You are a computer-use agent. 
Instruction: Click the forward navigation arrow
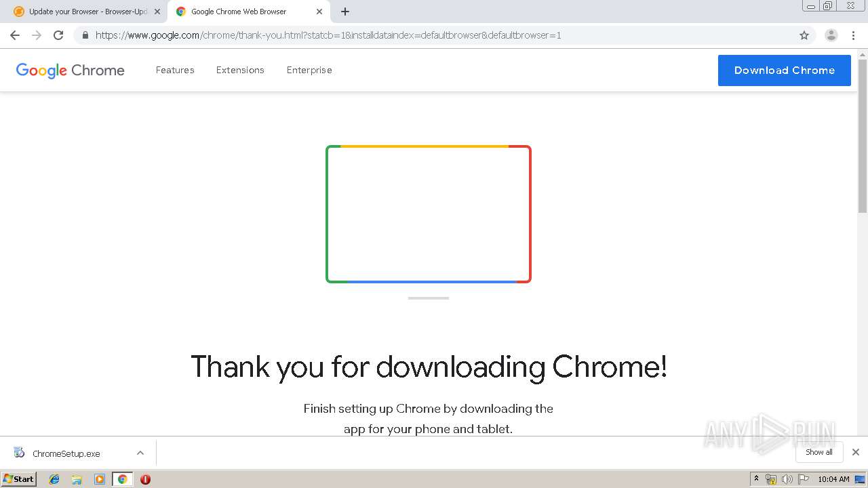pyautogui.click(x=37, y=35)
